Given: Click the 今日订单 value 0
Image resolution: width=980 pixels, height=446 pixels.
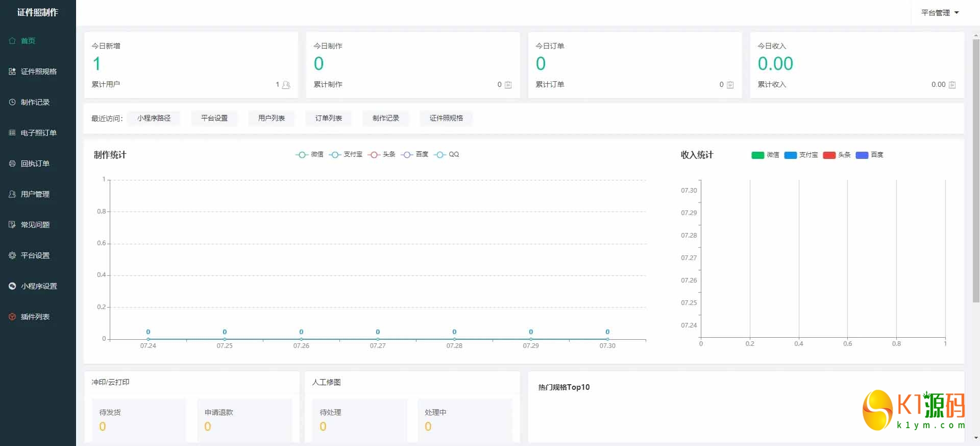Looking at the screenshot, I should [x=541, y=64].
